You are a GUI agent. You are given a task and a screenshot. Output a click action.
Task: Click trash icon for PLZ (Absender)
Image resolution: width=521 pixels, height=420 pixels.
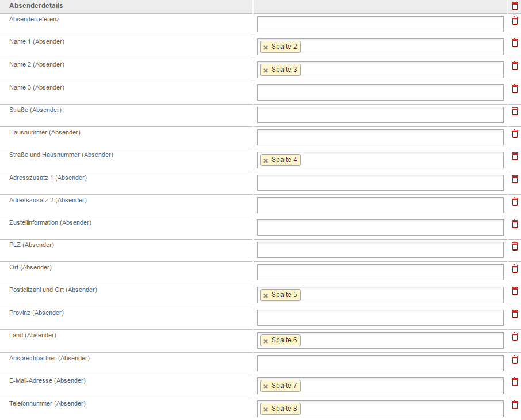click(x=515, y=246)
